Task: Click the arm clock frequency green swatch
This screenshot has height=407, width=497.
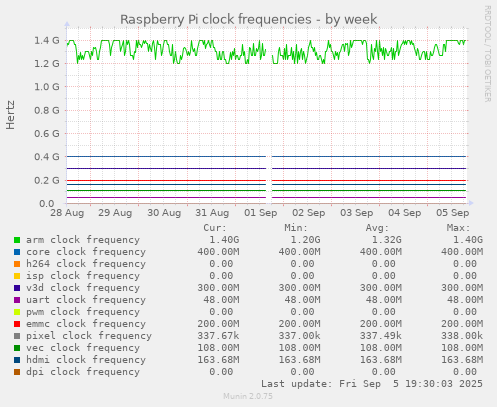Action: (17, 240)
